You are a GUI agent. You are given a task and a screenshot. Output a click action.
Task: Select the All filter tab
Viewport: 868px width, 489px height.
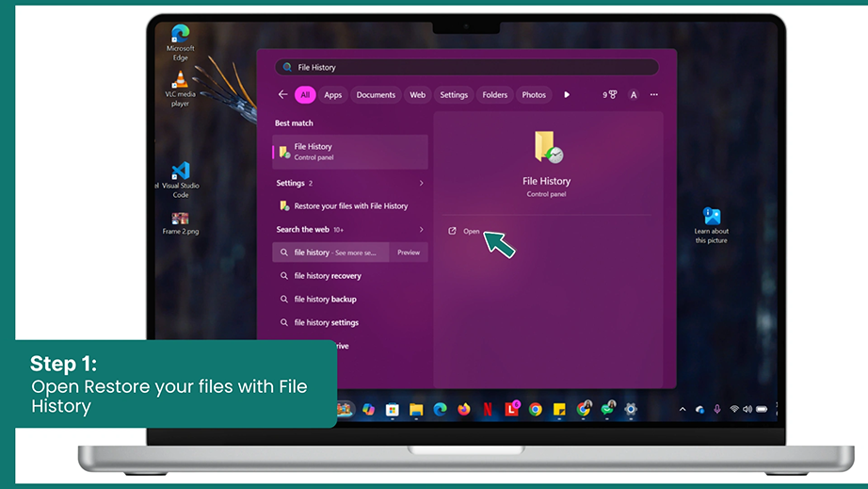click(305, 95)
